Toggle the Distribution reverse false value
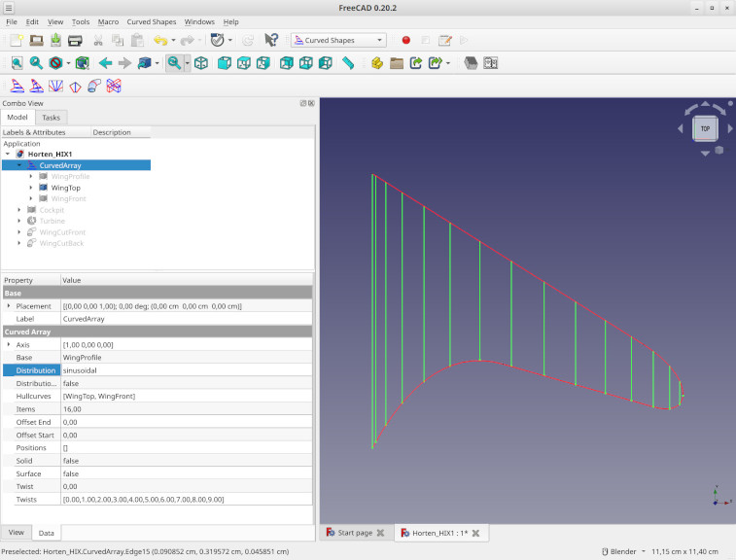Screen dimensions: 736x560 click(x=187, y=383)
